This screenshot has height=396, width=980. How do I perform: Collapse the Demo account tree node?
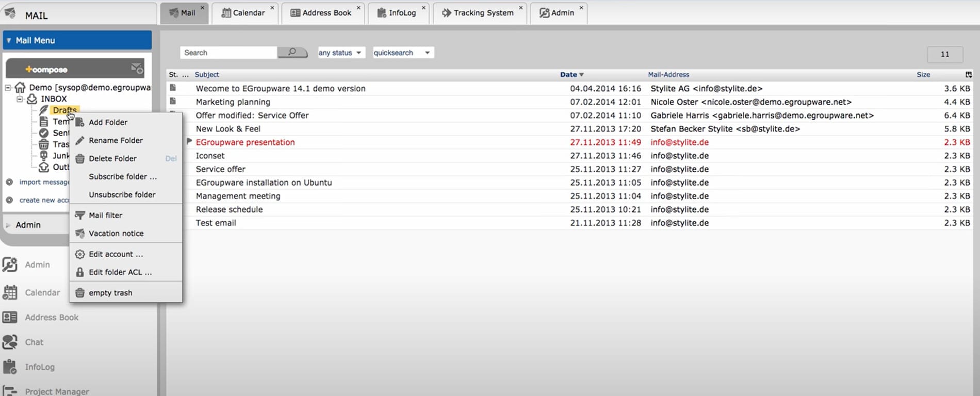point(8,88)
